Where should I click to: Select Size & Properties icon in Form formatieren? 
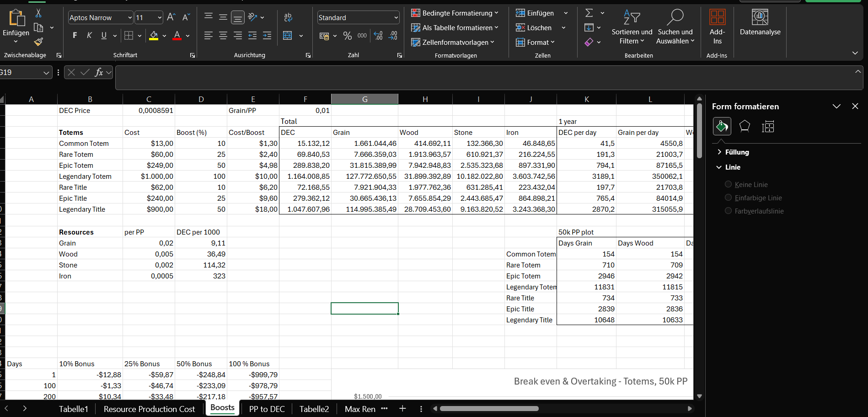coord(768,127)
